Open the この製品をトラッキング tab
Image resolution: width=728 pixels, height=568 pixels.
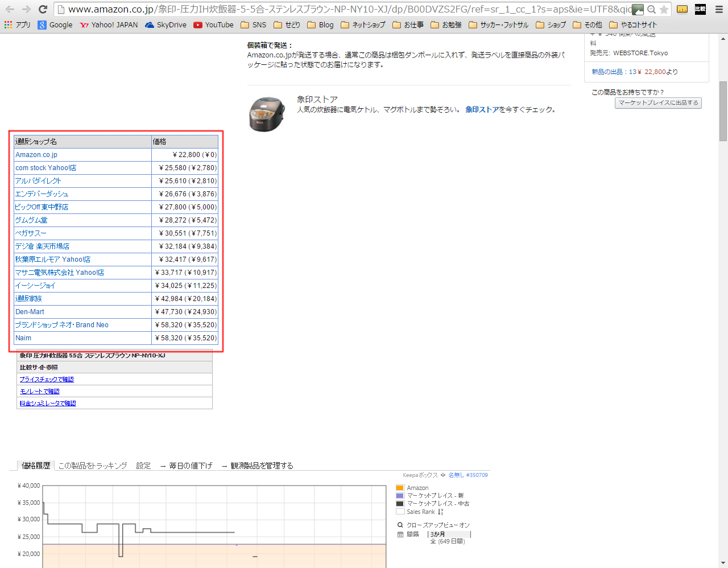(x=93, y=466)
